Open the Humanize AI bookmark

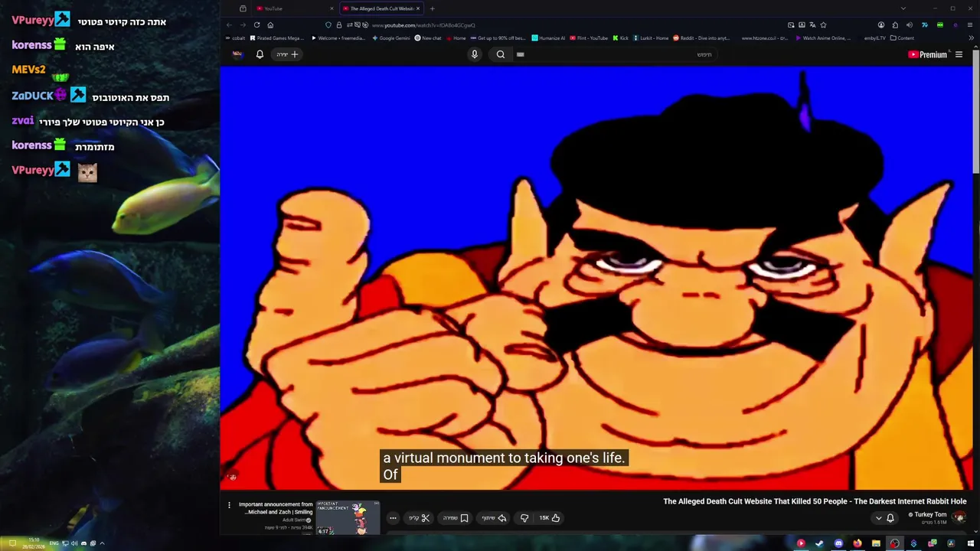coord(548,37)
